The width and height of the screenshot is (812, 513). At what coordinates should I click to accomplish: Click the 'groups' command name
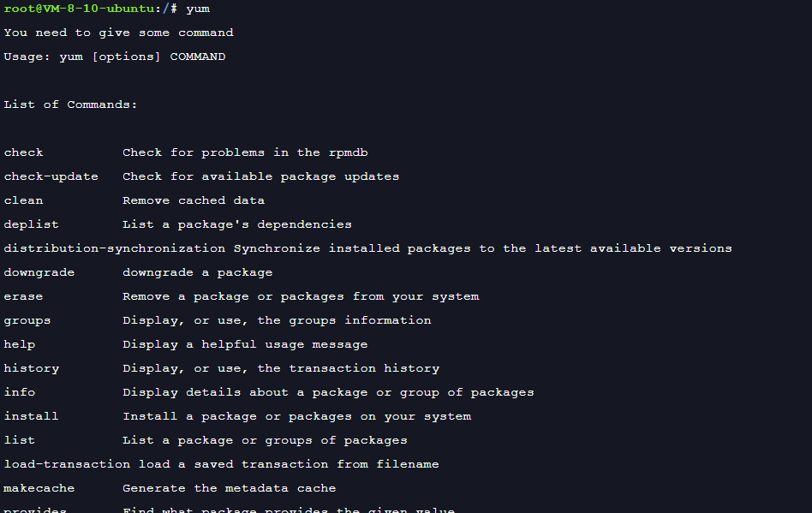pyautogui.click(x=27, y=320)
